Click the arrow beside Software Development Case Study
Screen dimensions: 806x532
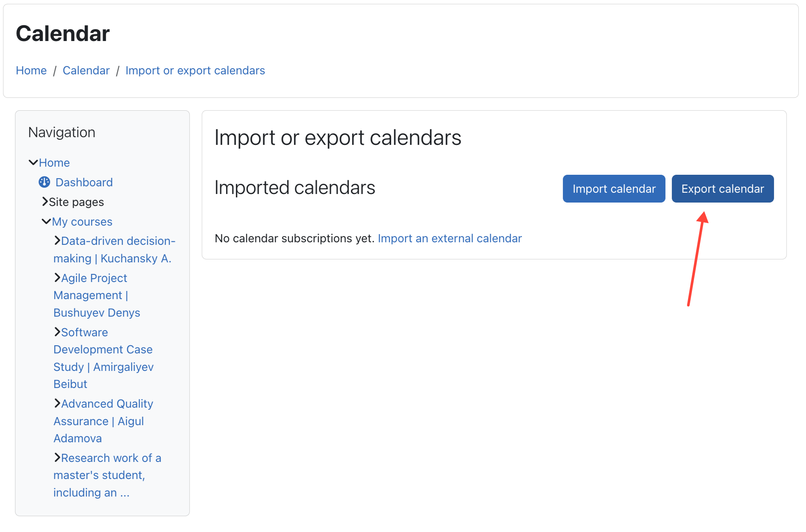(58, 332)
